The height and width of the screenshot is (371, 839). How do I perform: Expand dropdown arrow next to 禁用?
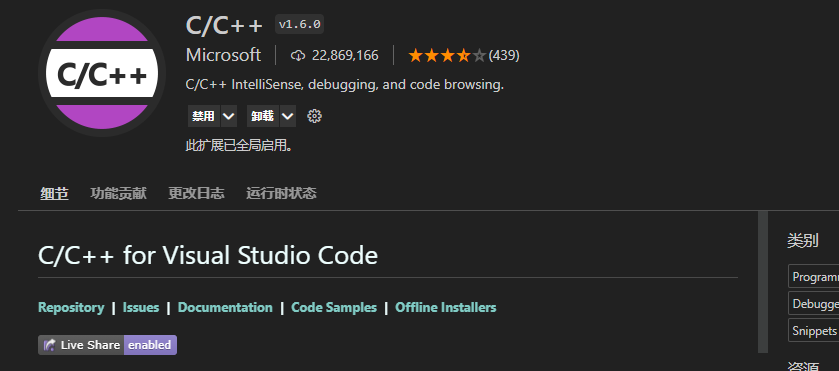click(229, 116)
